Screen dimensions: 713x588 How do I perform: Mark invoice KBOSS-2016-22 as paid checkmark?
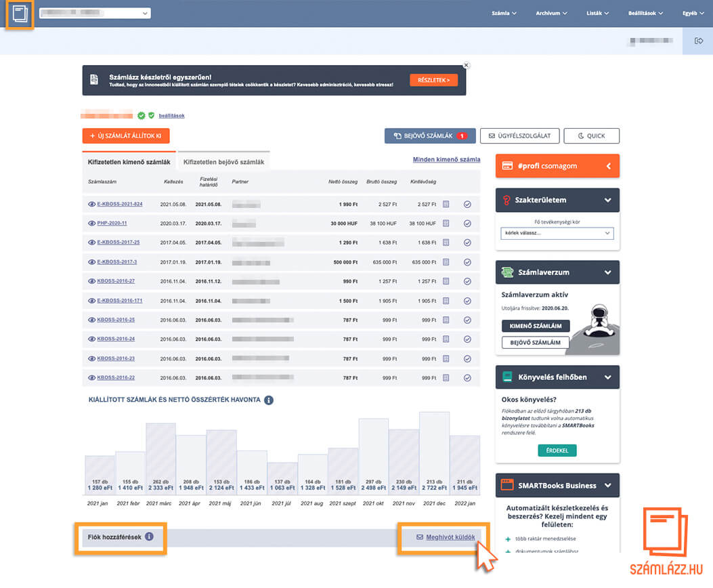tap(467, 377)
